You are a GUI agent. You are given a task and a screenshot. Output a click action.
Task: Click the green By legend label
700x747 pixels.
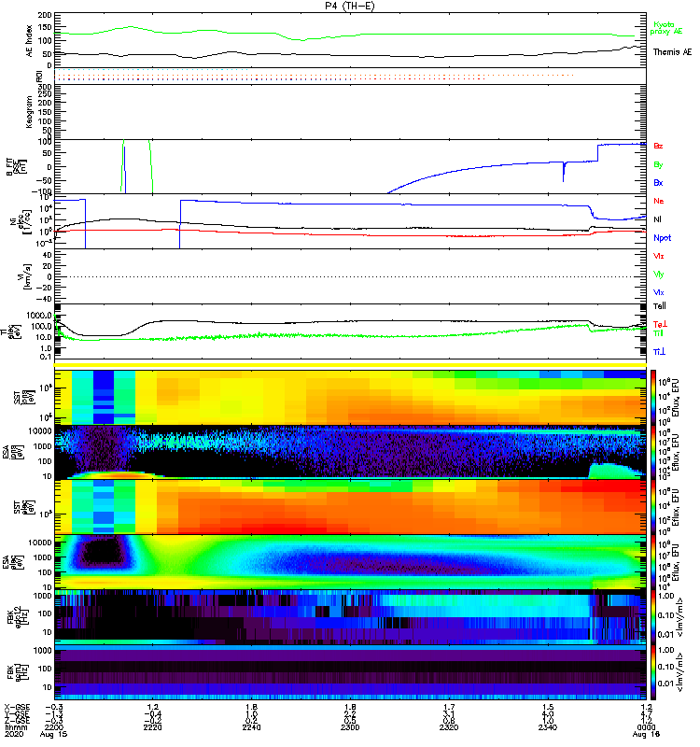pos(658,164)
